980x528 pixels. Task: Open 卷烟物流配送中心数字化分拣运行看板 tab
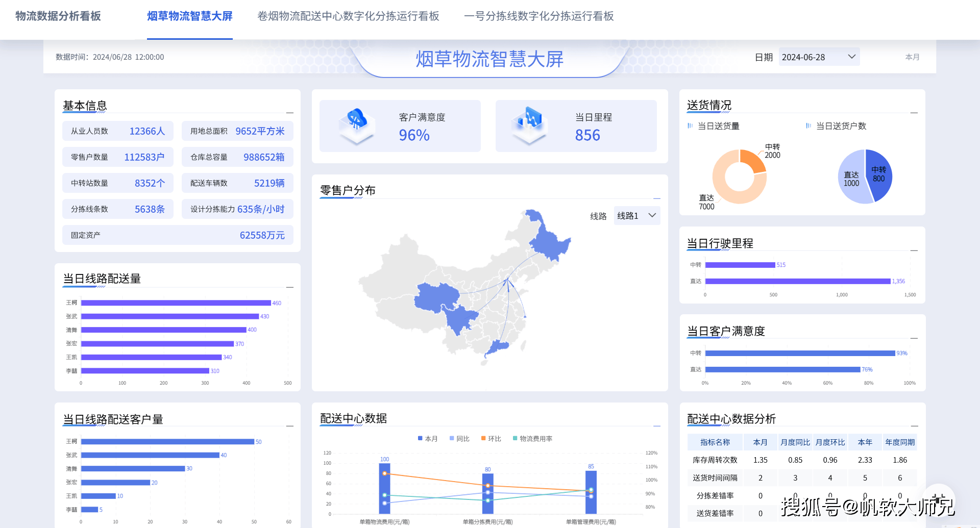pos(348,16)
